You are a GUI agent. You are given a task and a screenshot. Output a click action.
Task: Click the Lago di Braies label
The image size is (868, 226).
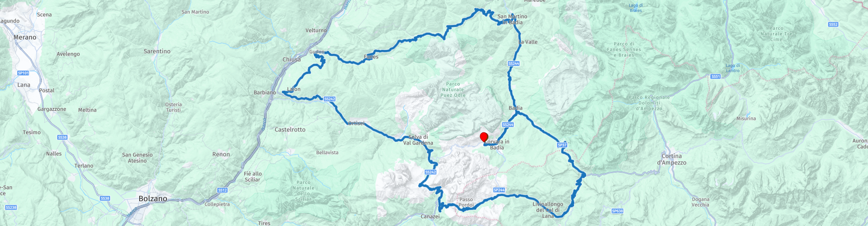pos(636,8)
